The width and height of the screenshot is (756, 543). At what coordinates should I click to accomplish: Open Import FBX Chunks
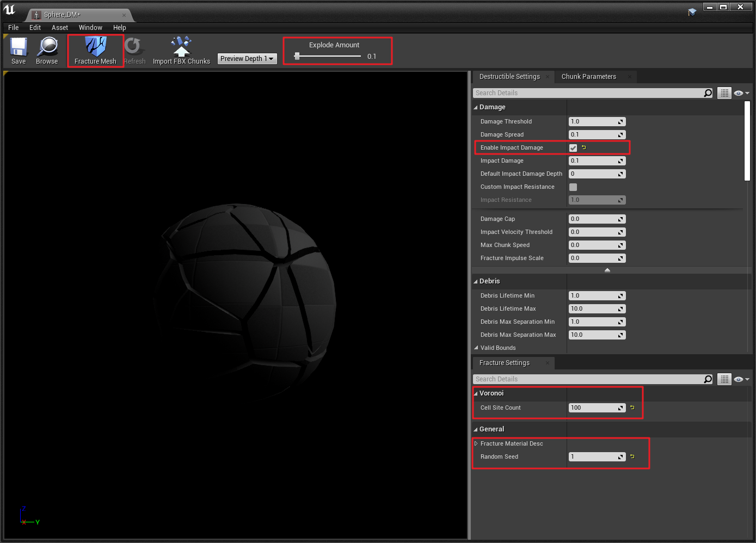[181, 51]
